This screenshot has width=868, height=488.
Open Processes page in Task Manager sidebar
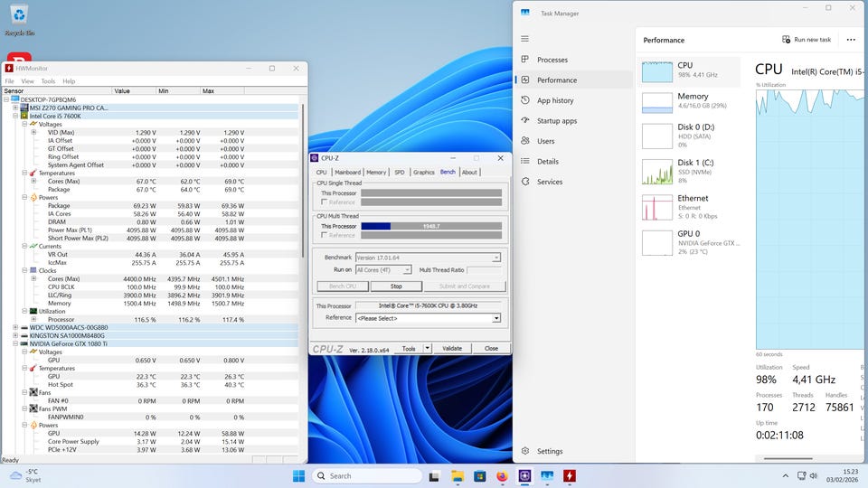click(x=552, y=60)
